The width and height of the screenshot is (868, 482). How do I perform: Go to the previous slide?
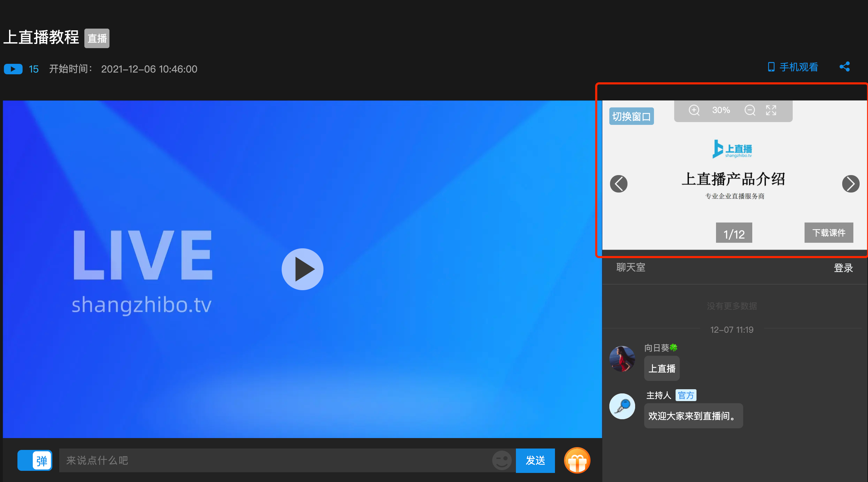coord(619,184)
